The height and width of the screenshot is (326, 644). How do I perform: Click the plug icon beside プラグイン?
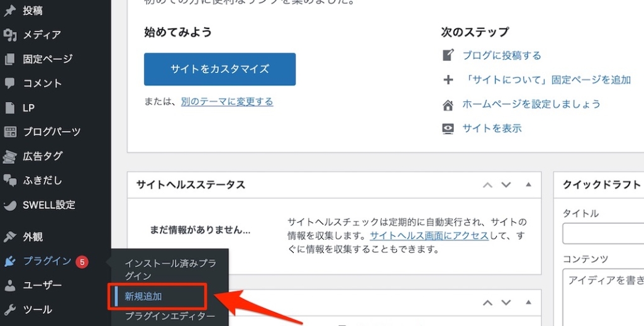coord(10,261)
